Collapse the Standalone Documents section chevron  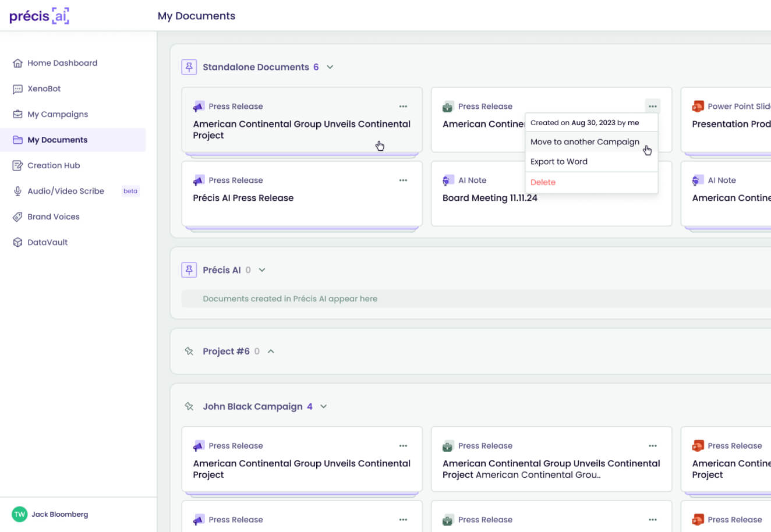pos(330,67)
